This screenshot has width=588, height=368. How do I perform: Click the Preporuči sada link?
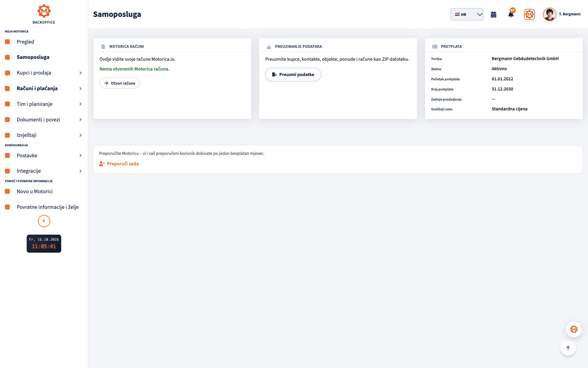pyautogui.click(x=123, y=164)
